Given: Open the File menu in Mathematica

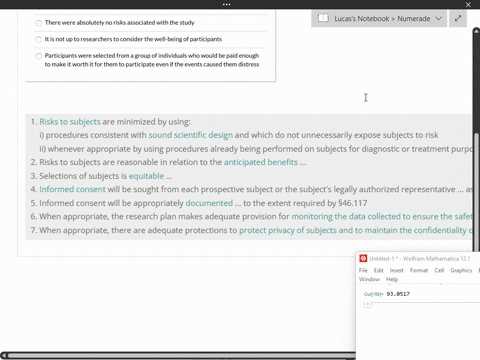Looking at the screenshot, I should pos(363,270).
